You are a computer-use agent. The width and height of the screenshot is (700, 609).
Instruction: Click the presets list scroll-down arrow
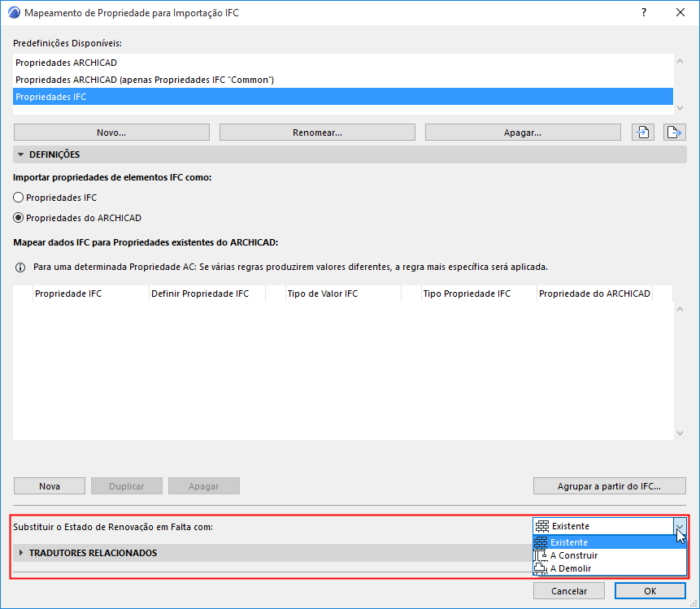pyautogui.click(x=680, y=107)
